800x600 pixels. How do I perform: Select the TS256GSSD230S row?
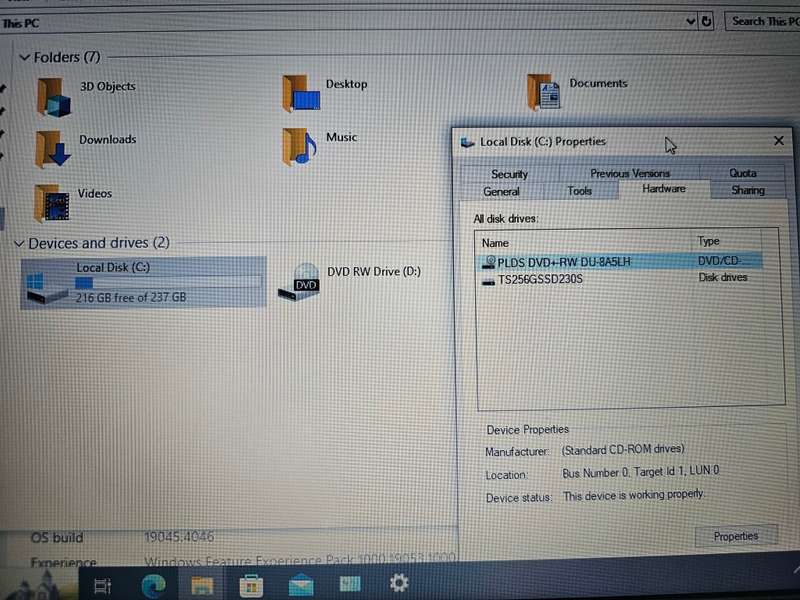(620, 280)
